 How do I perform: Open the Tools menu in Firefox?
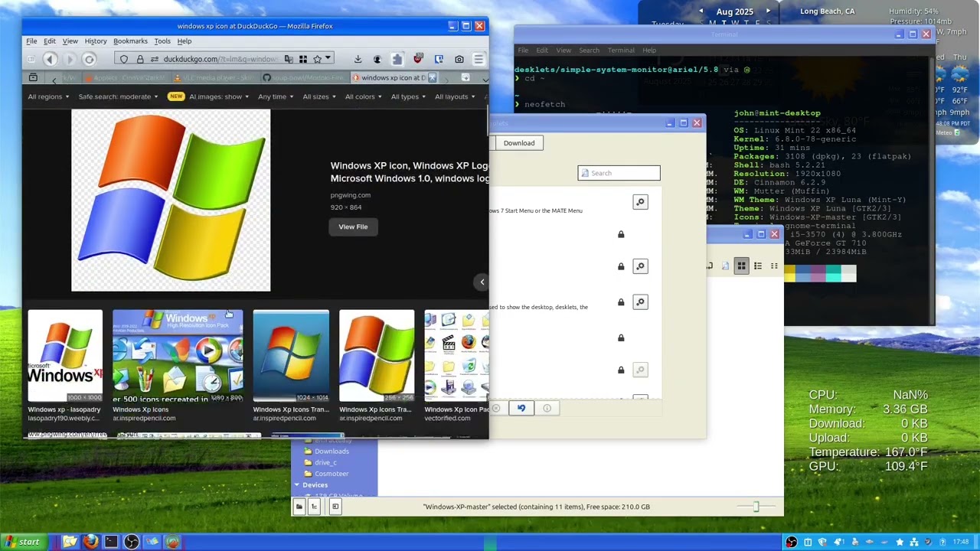[162, 41]
